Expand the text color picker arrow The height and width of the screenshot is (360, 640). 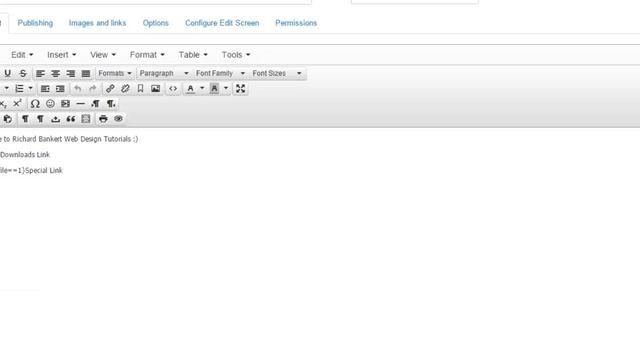[202, 89]
